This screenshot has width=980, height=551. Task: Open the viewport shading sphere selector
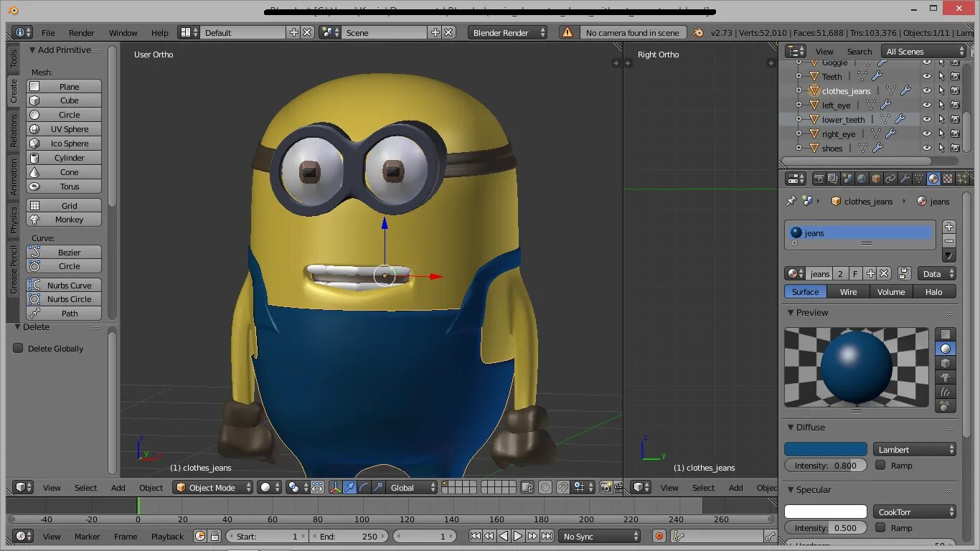(270, 488)
